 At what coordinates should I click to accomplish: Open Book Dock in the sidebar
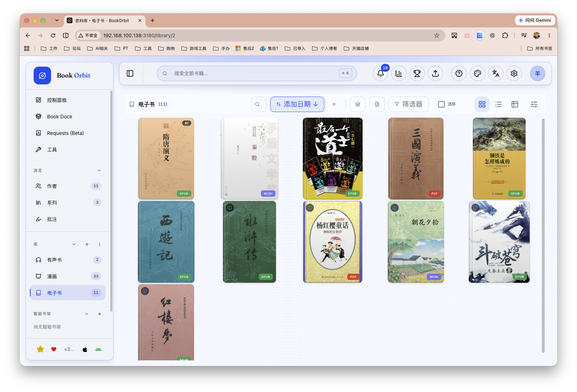(x=67, y=117)
